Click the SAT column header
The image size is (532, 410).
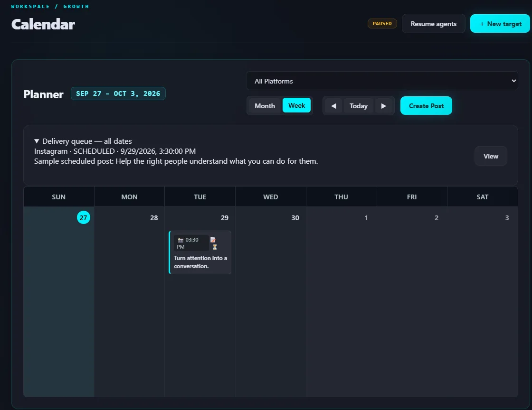coord(483,197)
